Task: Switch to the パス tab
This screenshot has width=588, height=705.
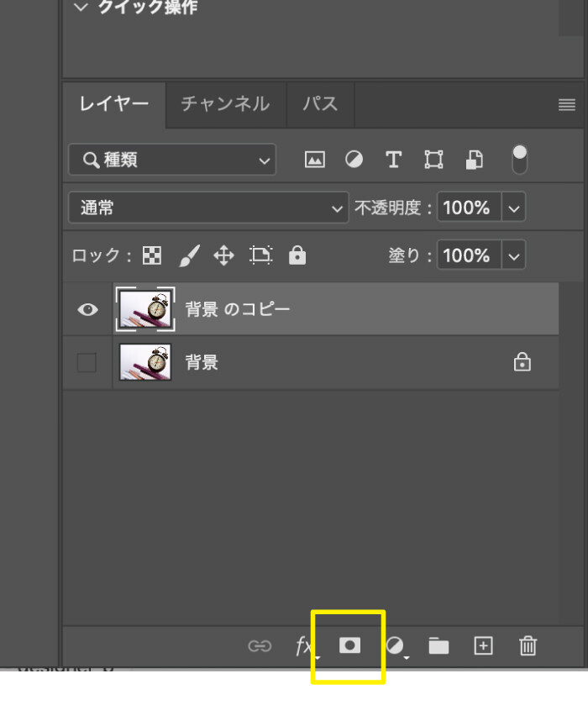Action: point(320,104)
